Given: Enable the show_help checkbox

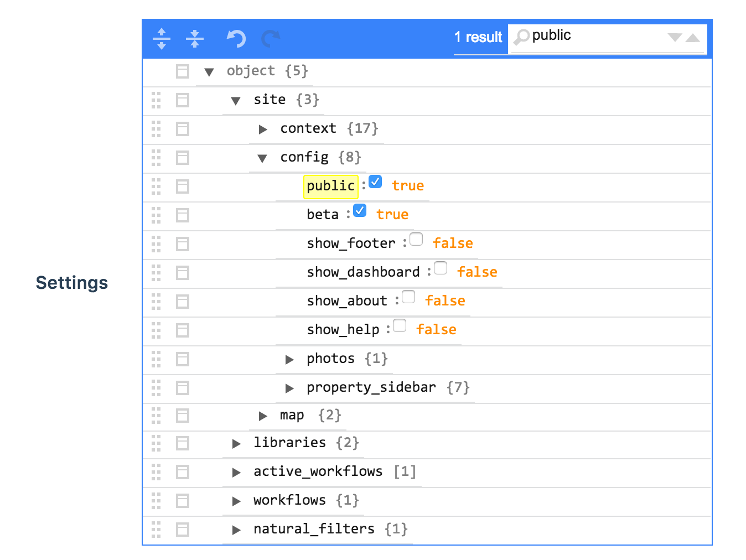Looking at the screenshot, I should [x=400, y=325].
